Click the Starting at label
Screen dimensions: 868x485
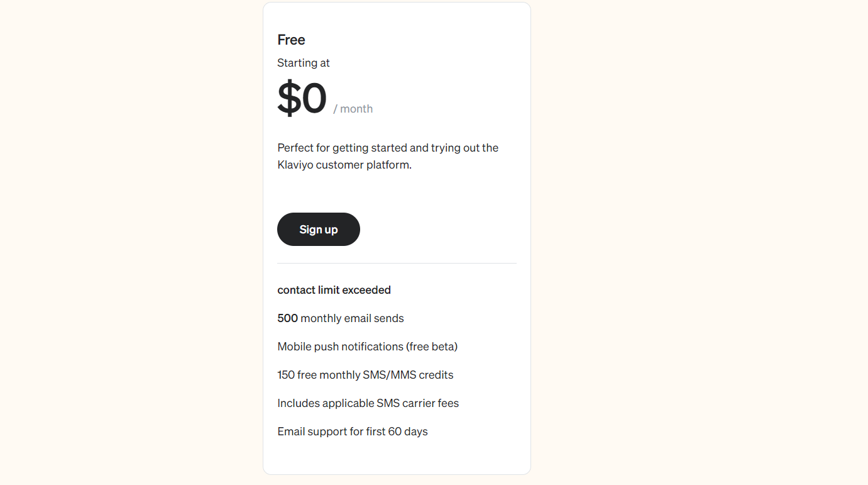click(304, 63)
